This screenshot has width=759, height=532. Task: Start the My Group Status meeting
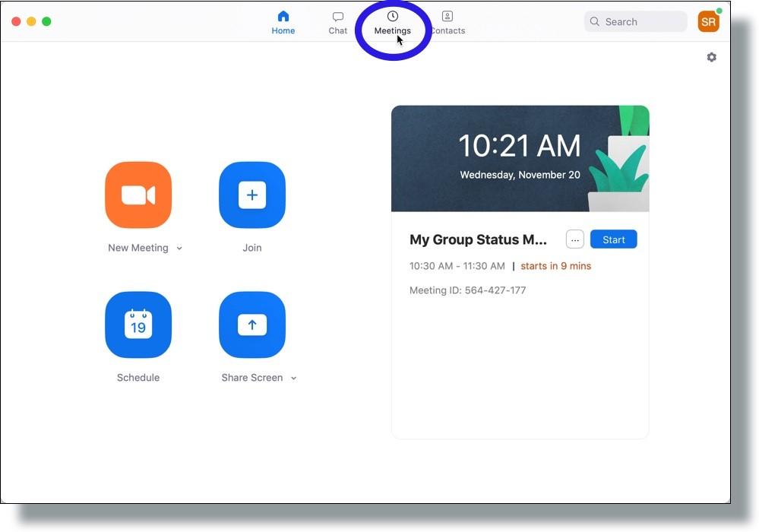[x=613, y=239]
